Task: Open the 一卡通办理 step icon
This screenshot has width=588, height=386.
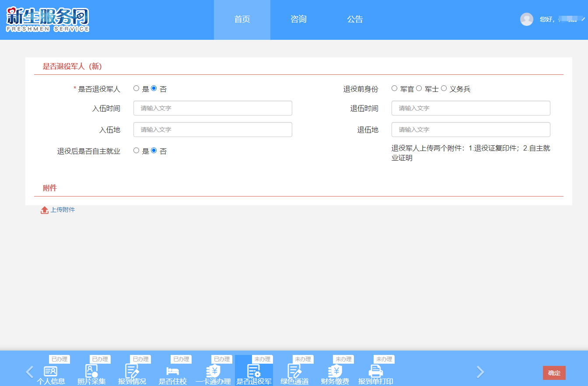Action: (213, 371)
